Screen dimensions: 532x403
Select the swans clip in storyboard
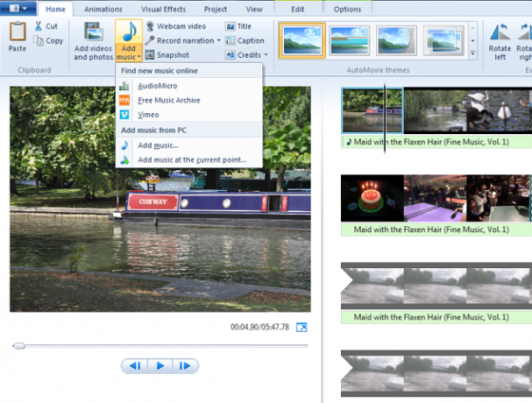click(x=498, y=110)
